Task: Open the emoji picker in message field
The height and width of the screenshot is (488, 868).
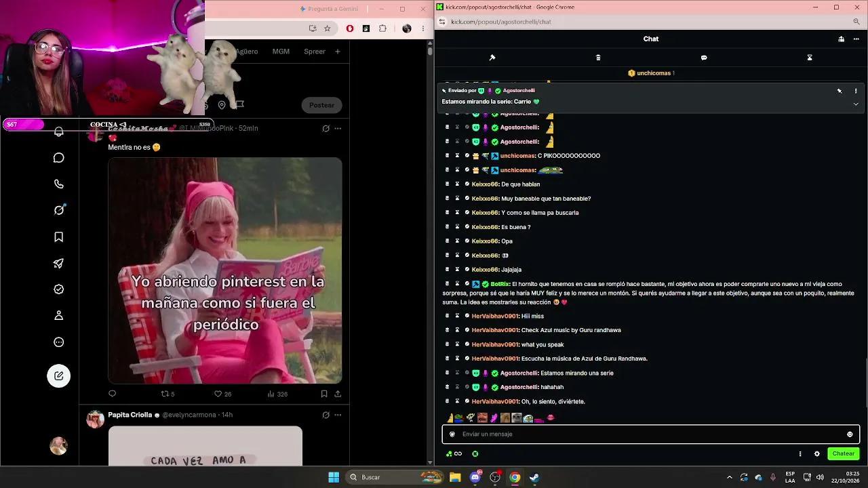Action: [850, 434]
